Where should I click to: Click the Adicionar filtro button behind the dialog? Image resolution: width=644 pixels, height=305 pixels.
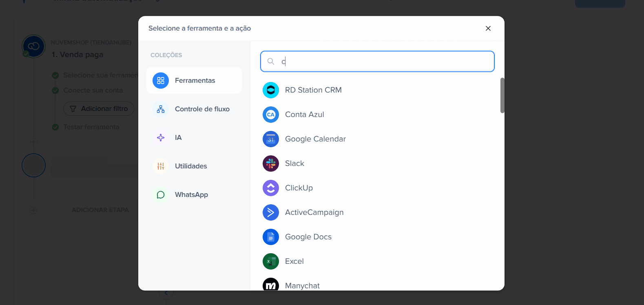point(99,108)
